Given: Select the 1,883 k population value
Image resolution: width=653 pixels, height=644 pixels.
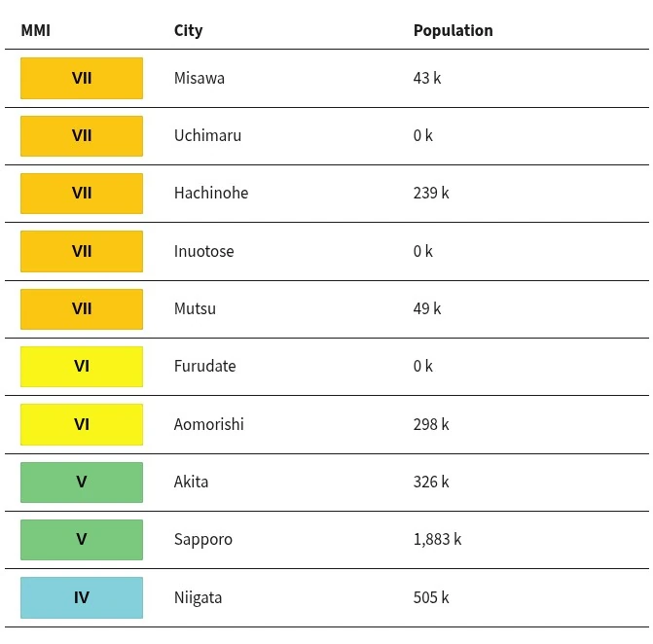Looking at the screenshot, I should point(437,540).
